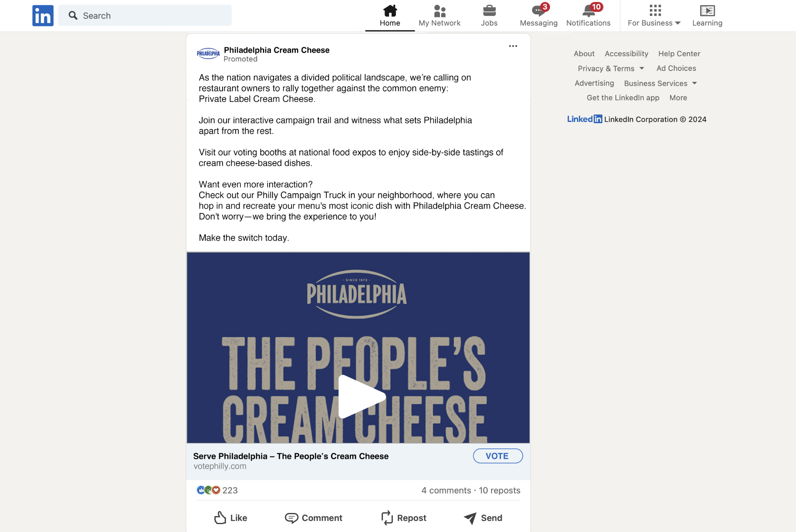Play the People's Cream Cheese video

coord(361,397)
